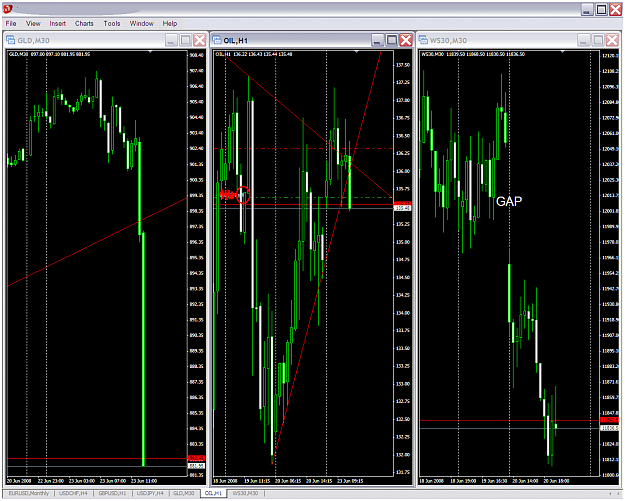Screen dimensions: 625x501
Task: Close the main application window
Action: coord(615,10)
